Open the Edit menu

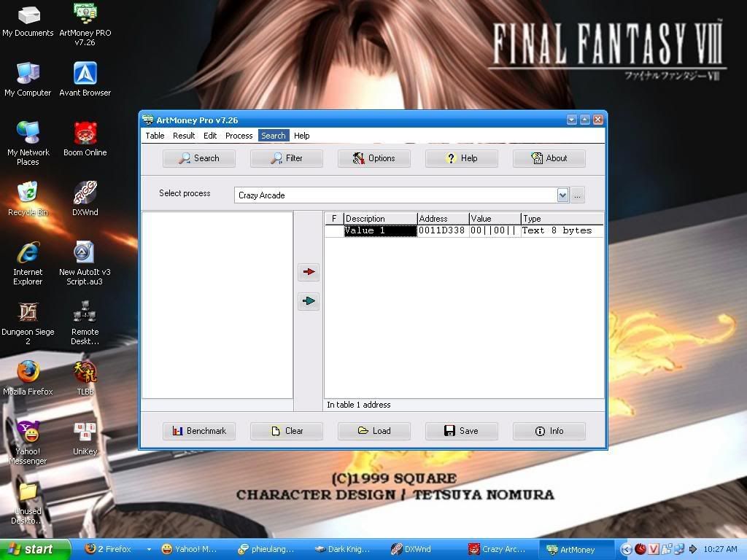(x=210, y=136)
